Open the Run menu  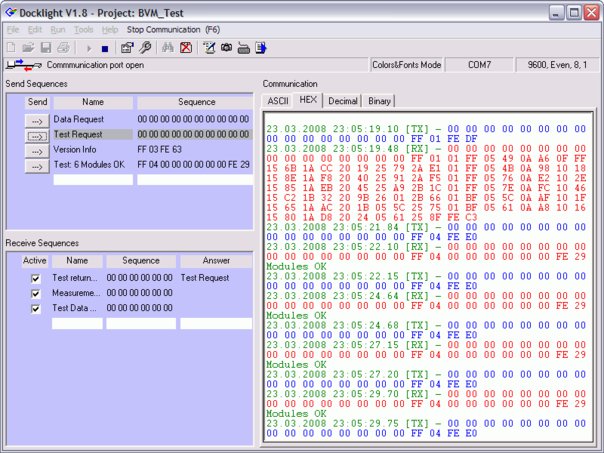[x=58, y=30]
